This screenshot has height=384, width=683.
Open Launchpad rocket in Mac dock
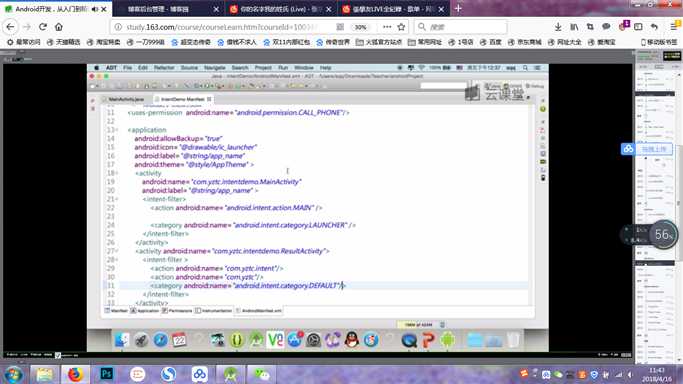(141, 340)
